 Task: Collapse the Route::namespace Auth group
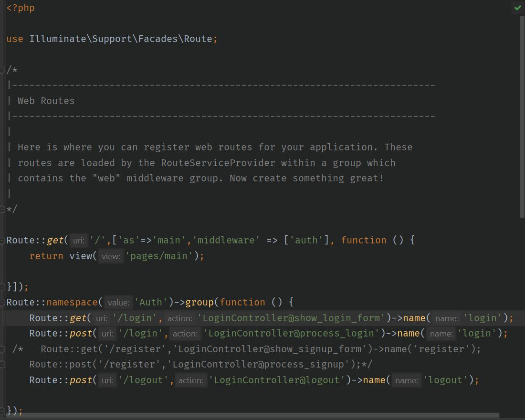(3, 302)
